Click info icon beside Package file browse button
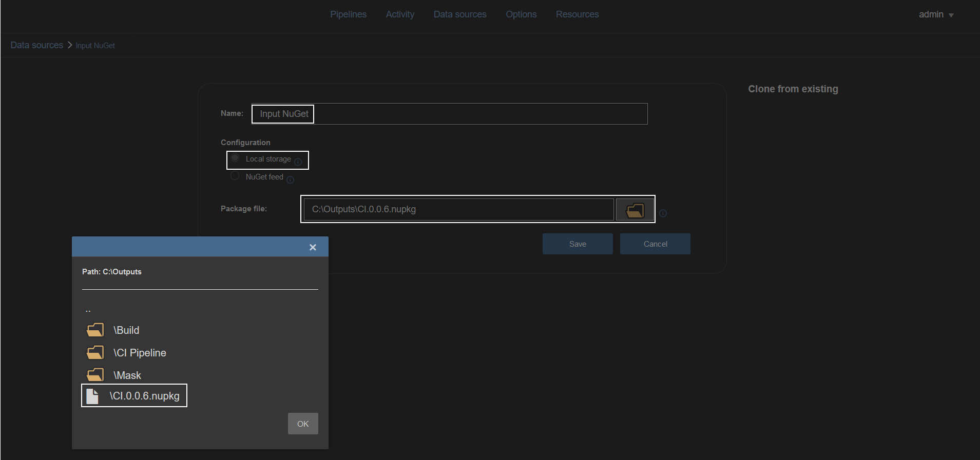Image resolution: width=980 pixels, height=460 pixels. pyautogui.click(x=663, y=213)
